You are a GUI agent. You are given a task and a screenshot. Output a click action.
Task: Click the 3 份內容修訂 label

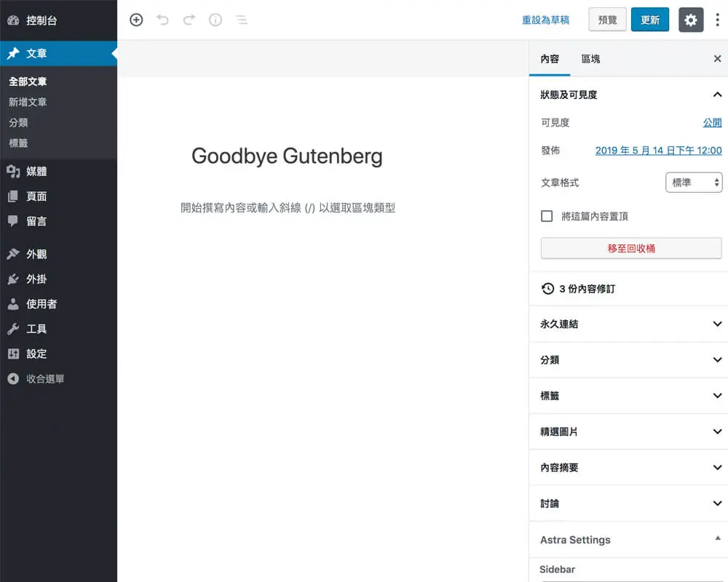(587, 289)
